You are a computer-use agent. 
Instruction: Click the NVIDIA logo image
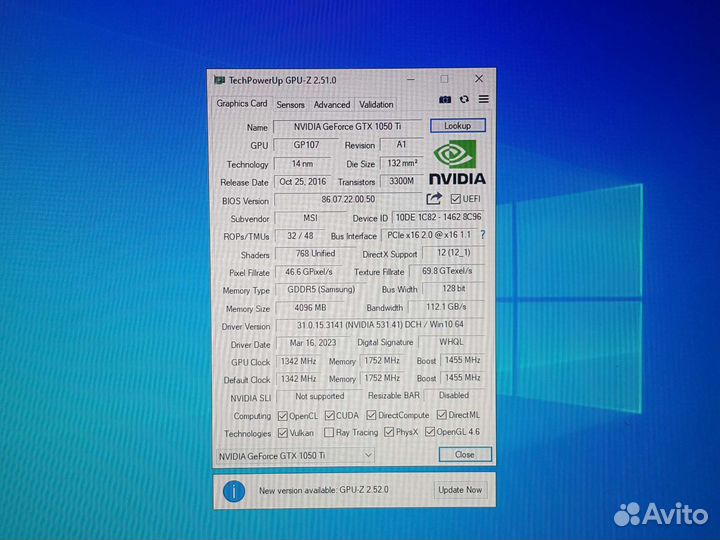pos(457,162)
